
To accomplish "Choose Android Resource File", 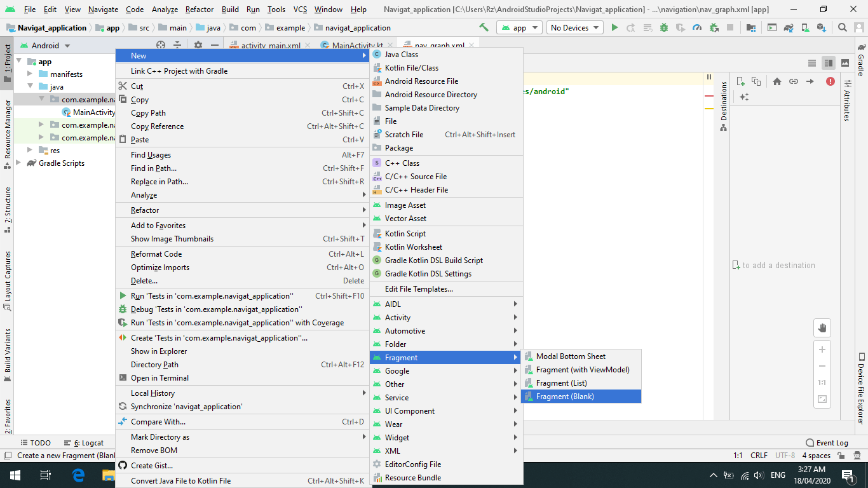I will pyautogui.click(x=445, y=81).
